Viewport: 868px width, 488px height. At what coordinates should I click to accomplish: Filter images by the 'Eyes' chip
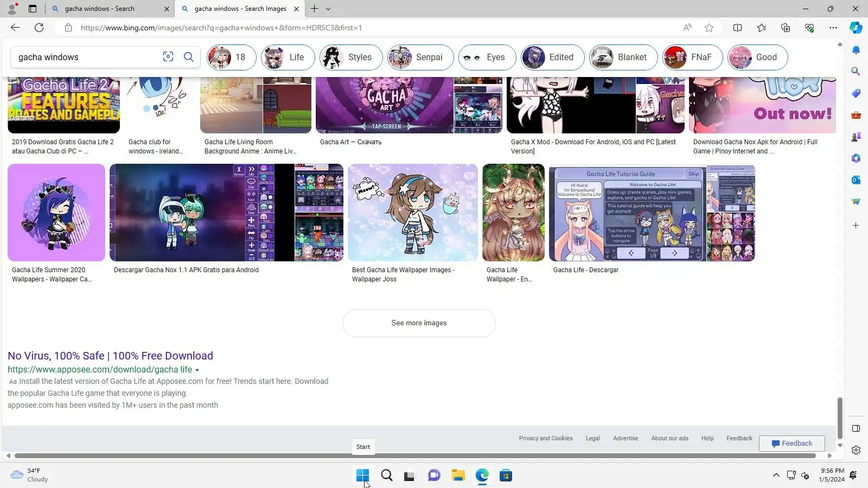pos(487,57)
